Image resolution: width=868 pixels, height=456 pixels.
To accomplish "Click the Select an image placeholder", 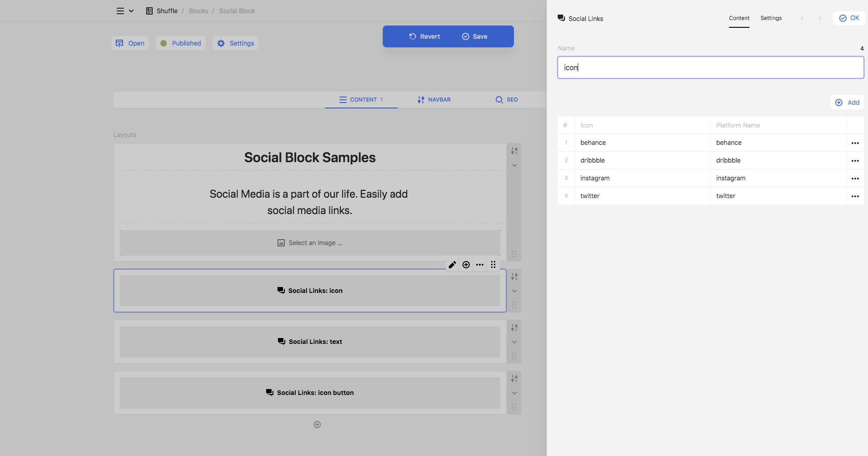I will pos(310,243).
